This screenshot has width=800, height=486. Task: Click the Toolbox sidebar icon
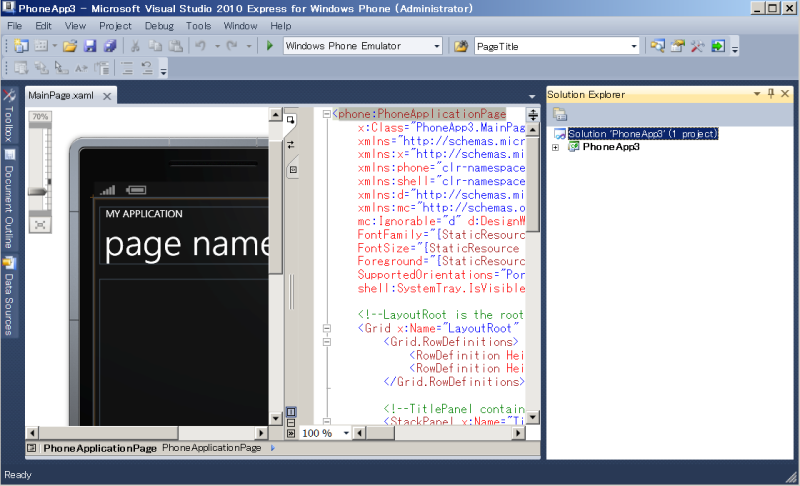pyautogui.click(x=9, y=96)
